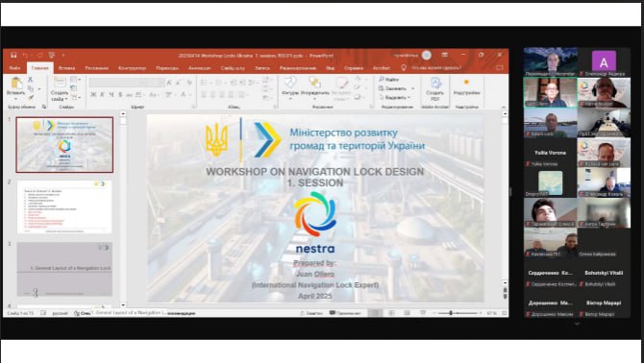This screenshot has width=644, height=363.
Task: Click the Cut scissors icon
Action: [x=31, y=80]
